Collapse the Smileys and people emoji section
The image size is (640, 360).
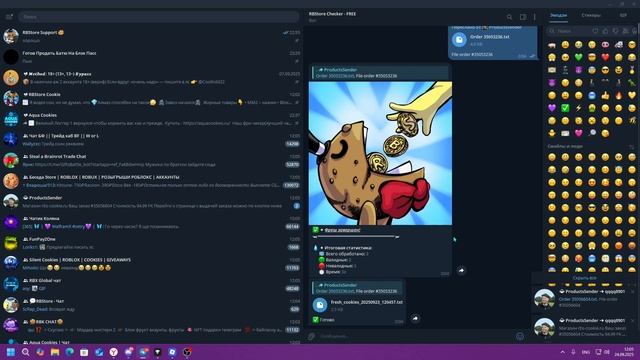pos(632,146)
